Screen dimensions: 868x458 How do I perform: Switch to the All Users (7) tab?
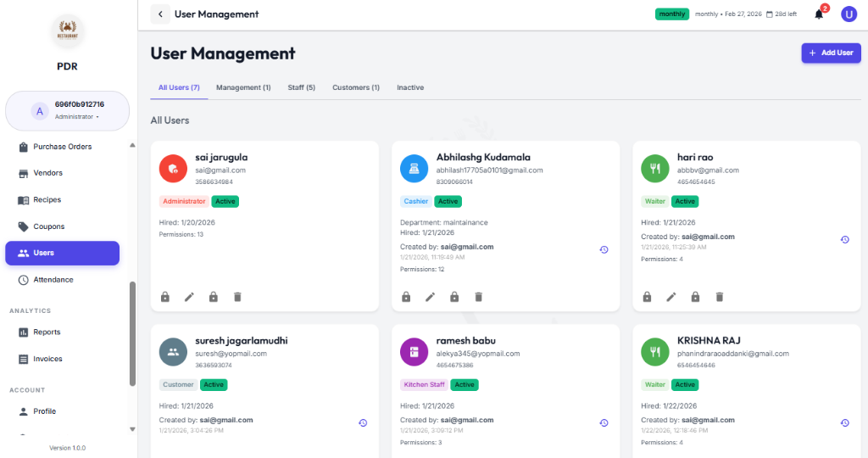click(179, 87)
